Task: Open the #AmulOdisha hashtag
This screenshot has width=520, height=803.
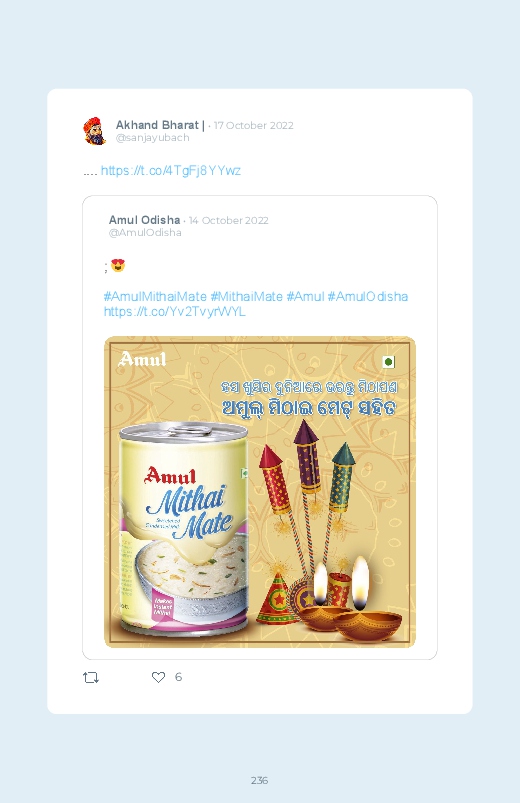Action: pyautogui.click(x=368, y=297)
